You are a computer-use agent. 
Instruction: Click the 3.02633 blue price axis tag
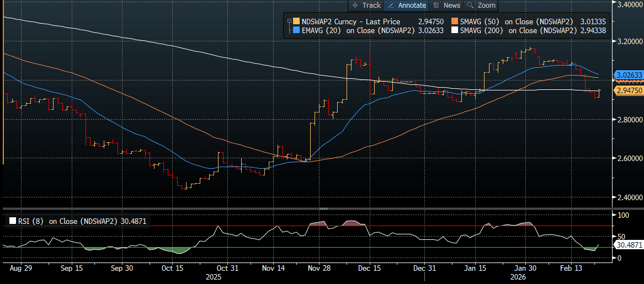[x=629, y=75]
